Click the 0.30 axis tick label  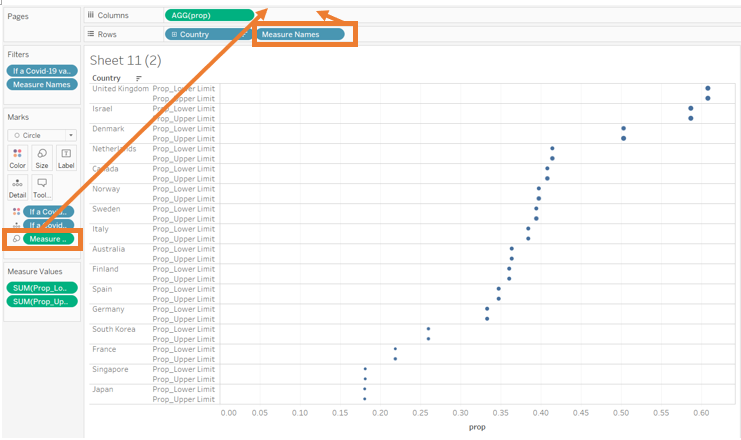click(460, 413)
